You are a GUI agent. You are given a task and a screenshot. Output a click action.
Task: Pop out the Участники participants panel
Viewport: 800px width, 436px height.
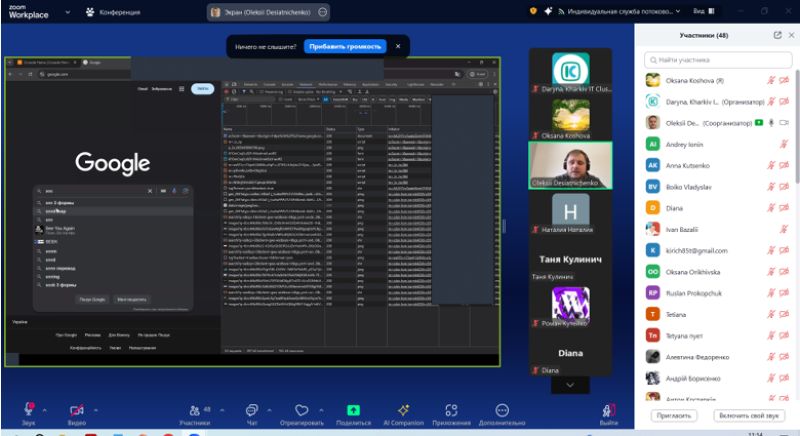(777, 35)
